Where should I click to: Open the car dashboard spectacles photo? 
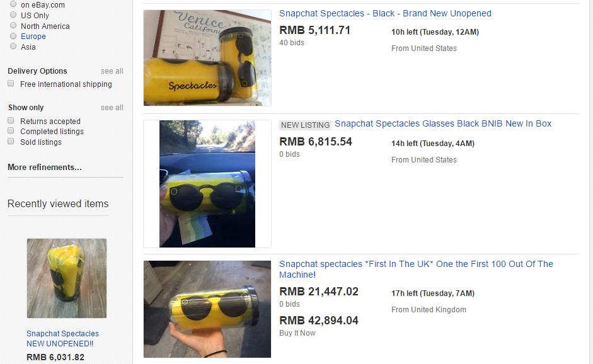point(207,184)
